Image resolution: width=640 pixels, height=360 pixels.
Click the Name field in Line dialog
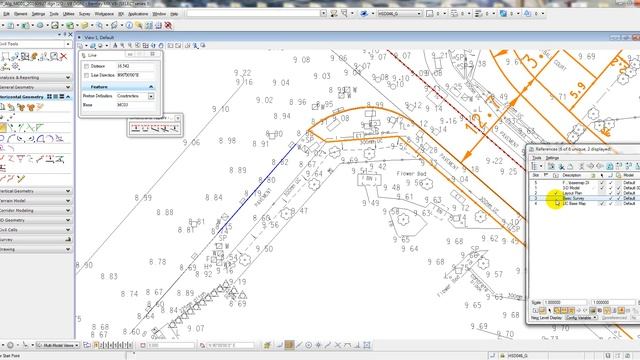click(135, 105)
